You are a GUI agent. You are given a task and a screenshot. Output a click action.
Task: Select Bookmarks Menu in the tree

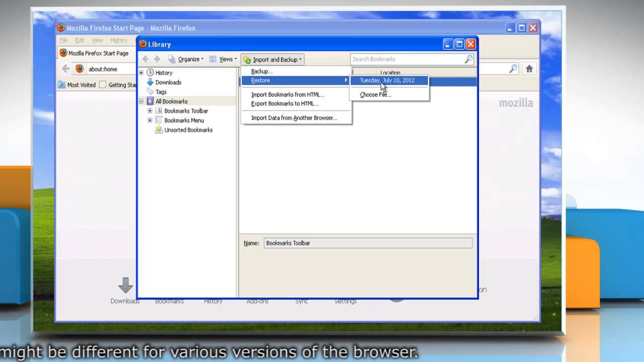(x=184, y=121)
